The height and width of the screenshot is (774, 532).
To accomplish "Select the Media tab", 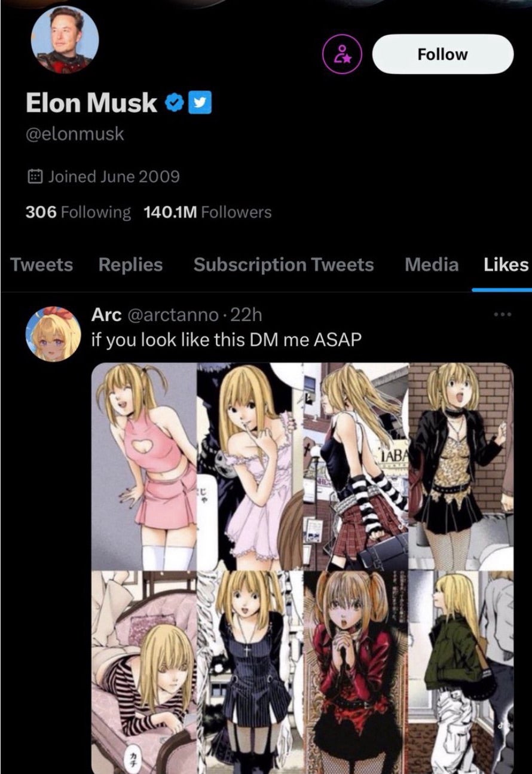I will point(432,265).
